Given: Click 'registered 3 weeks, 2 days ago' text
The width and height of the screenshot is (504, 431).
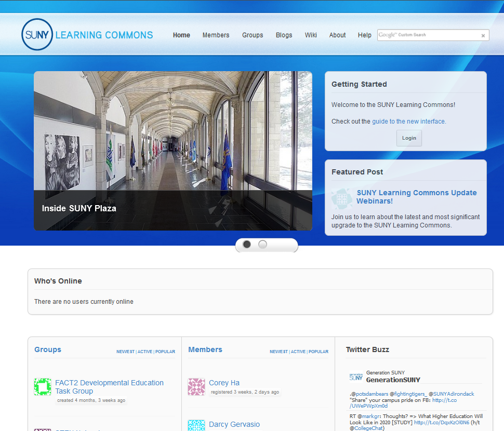Looking at the screenshot, I should pos(245,392).
